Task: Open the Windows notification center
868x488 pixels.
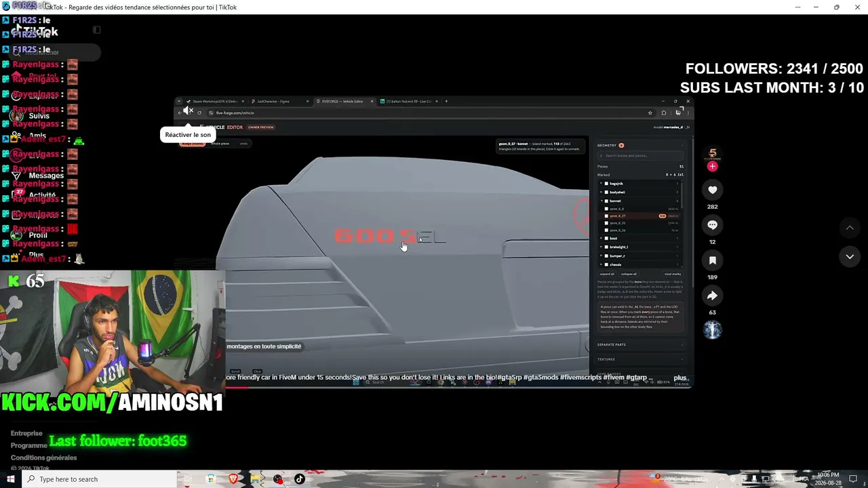Action: tap(853, 479)
